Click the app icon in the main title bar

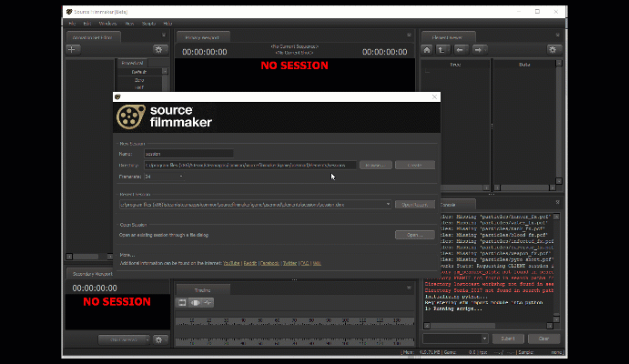pos(69,12)
